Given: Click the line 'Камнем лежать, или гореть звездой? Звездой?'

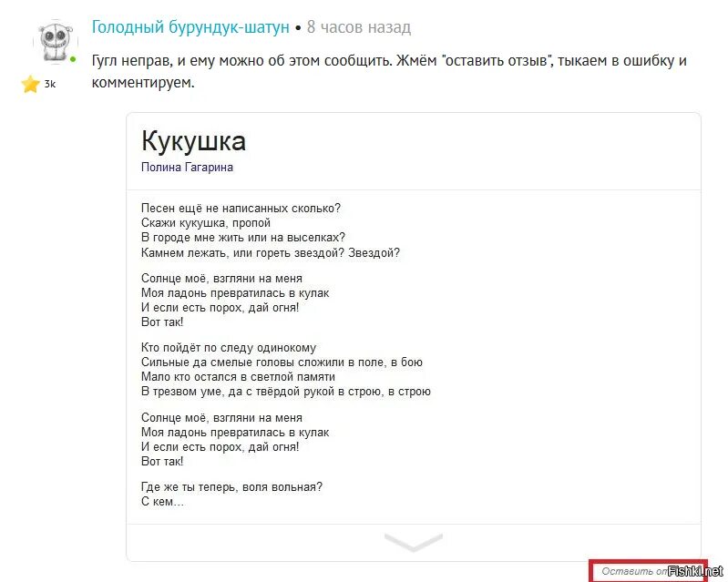Looking at the screenshot, I should click(271, 252).
